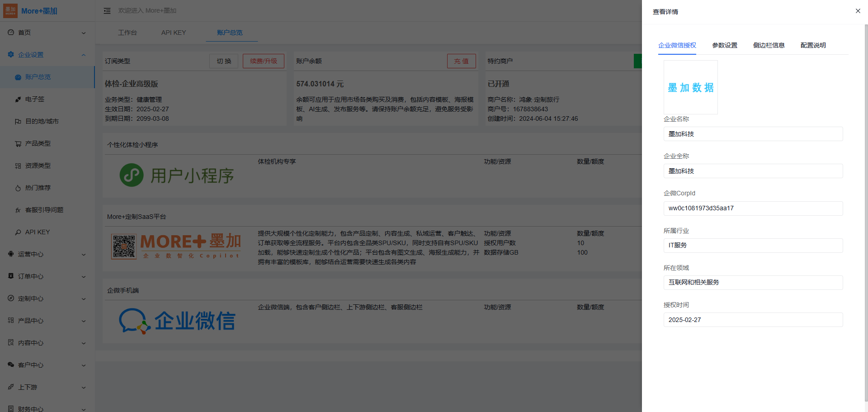
Task: Expand the 订单中心 menu chevron
Action: coord(84,277)
